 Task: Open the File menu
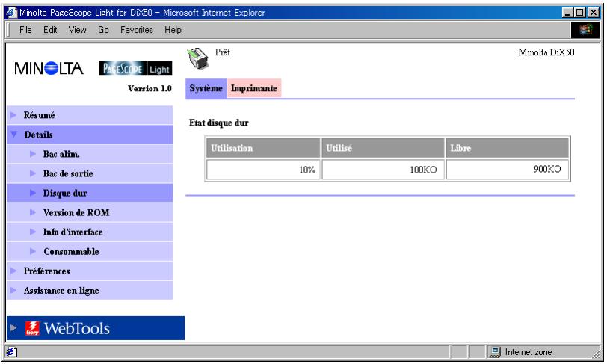(25, 30)
